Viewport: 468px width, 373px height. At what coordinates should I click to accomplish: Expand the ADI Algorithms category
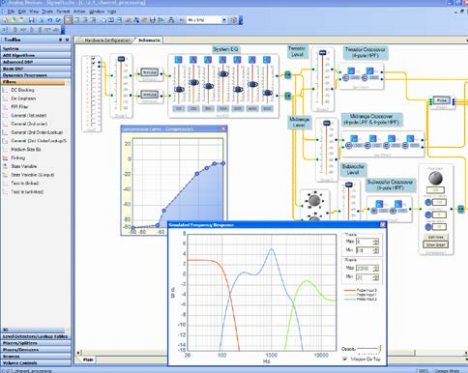pyautogui.click(x=36, y=55)
